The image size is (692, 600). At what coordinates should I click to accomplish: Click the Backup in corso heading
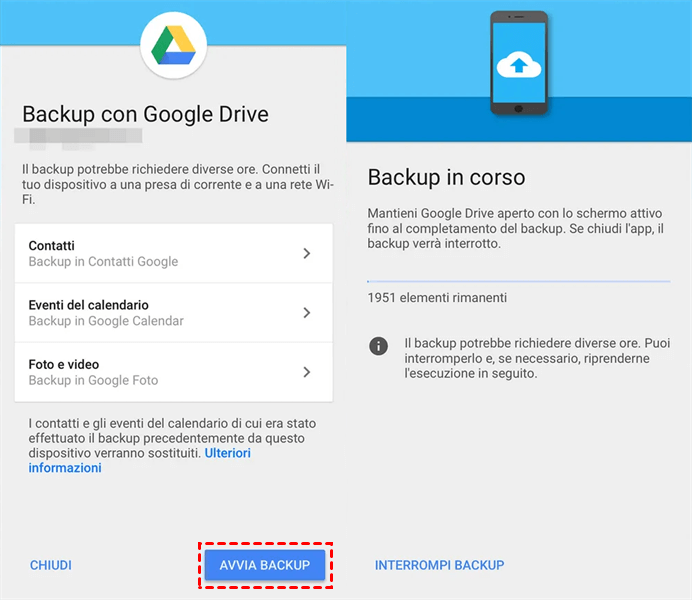(446, 178)
